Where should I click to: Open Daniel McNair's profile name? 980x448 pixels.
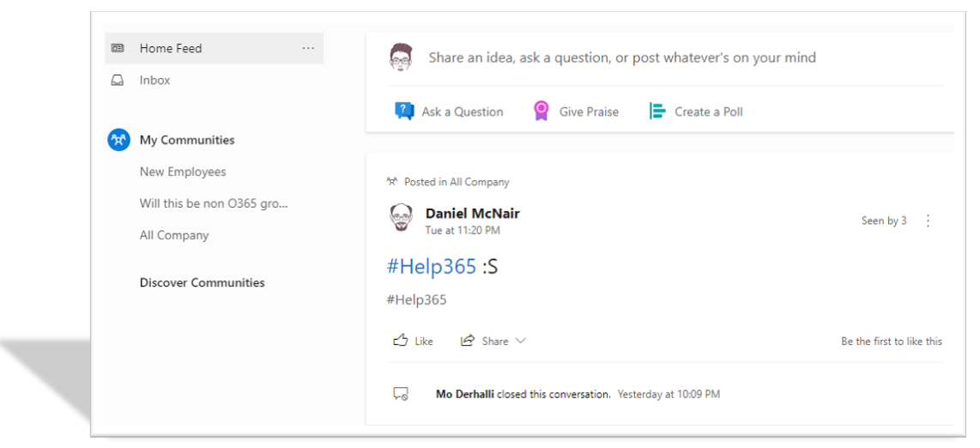click(x=472, y=214)
